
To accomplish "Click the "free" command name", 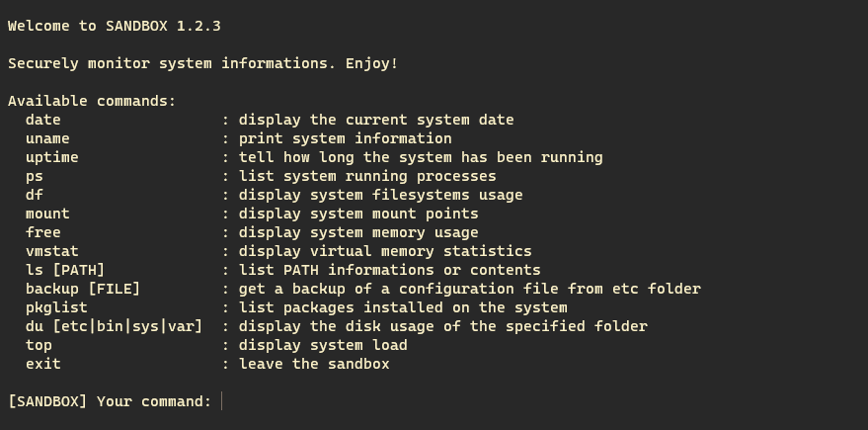I will (43, 232).
